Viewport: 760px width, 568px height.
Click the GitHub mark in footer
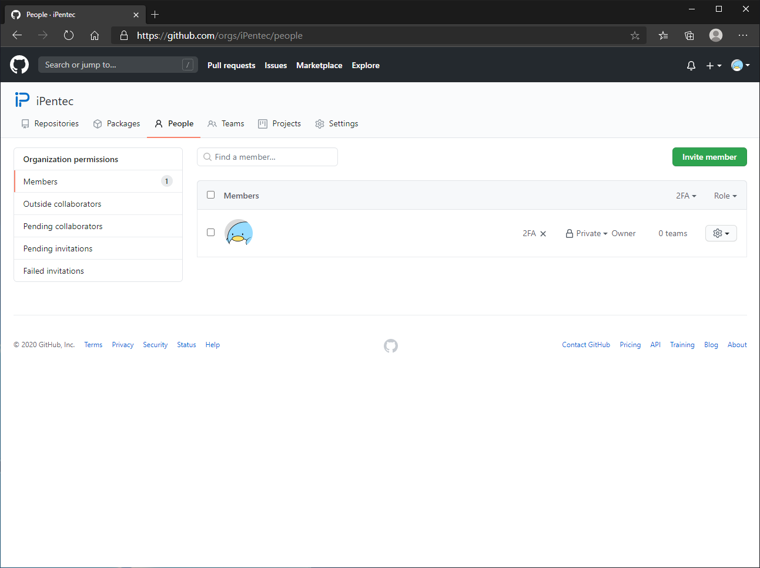pyautogui.click(x=391, y=346)
